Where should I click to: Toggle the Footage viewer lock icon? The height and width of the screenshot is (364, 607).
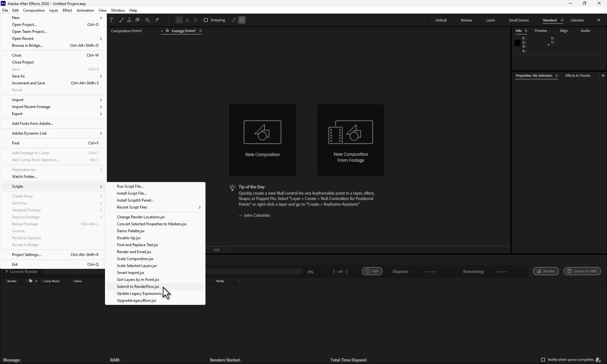point(168,31)
